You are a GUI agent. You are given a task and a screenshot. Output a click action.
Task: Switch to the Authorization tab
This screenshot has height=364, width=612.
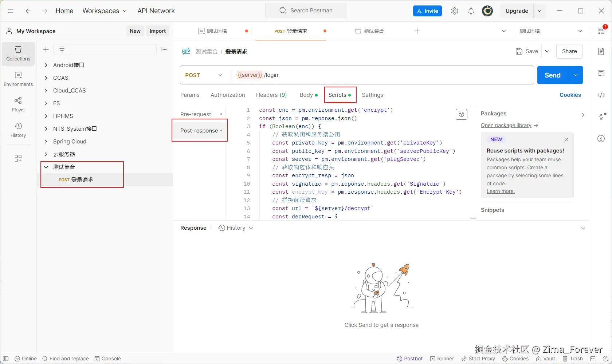[228, 95]
